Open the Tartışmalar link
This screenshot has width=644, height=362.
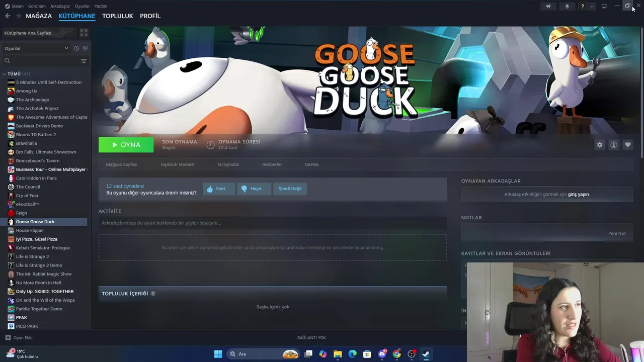tap(228, 164)
